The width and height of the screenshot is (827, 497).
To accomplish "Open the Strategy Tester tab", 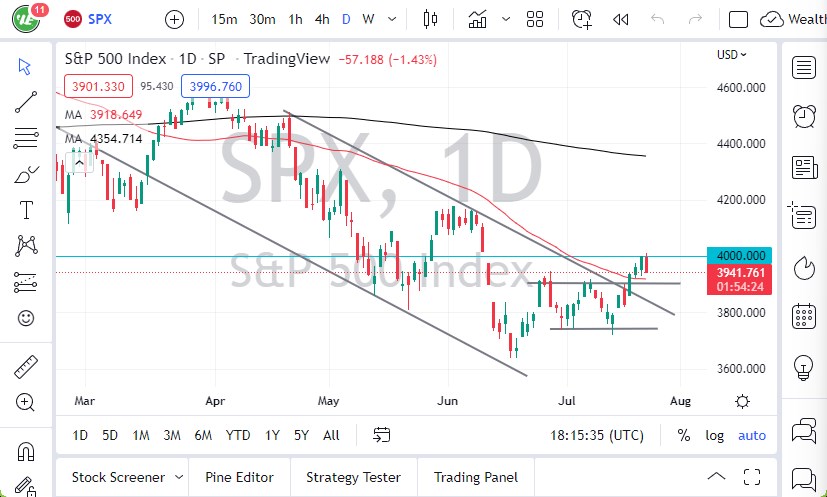I will click(x=353, y=477).
